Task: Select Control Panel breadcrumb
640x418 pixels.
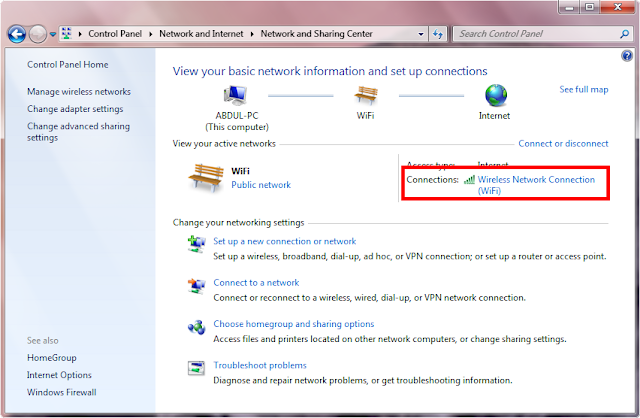Action: (x=115, y=34)
